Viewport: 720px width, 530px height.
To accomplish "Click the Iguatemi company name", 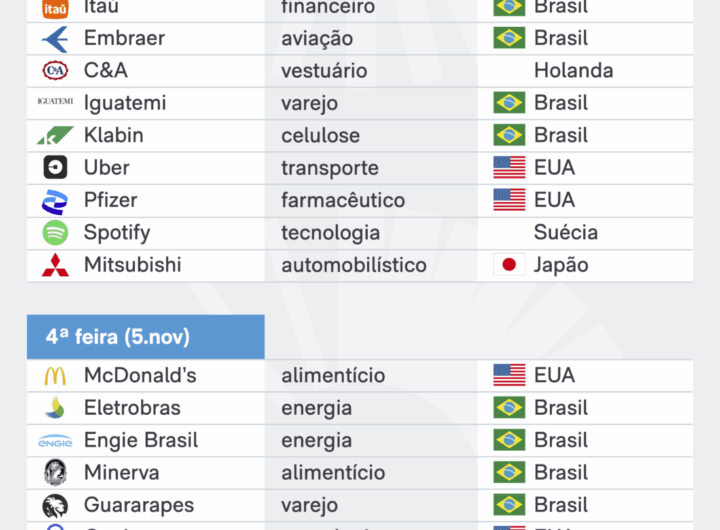I will pos(125,103).
